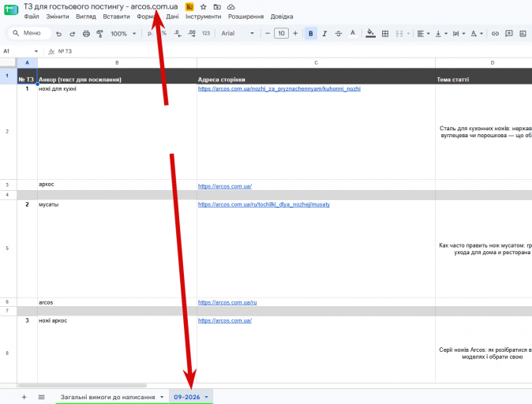
Task: Open the Змінити menu
Action: (x=58, y=17)
